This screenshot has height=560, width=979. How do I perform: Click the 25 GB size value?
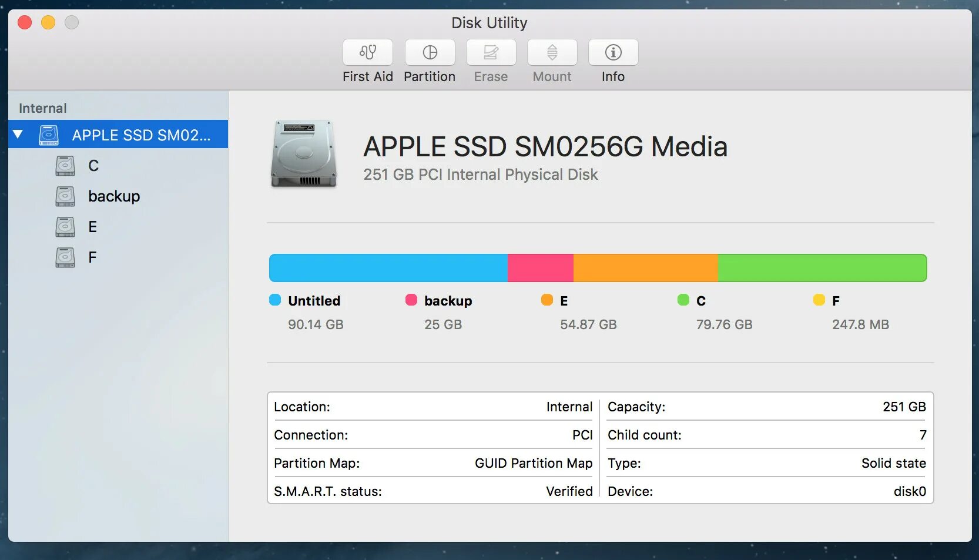coord(443,324)
